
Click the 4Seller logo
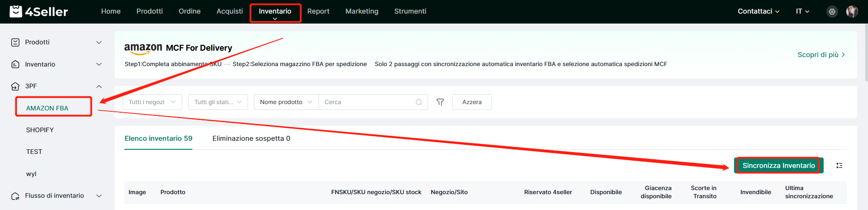pos(39,11)
